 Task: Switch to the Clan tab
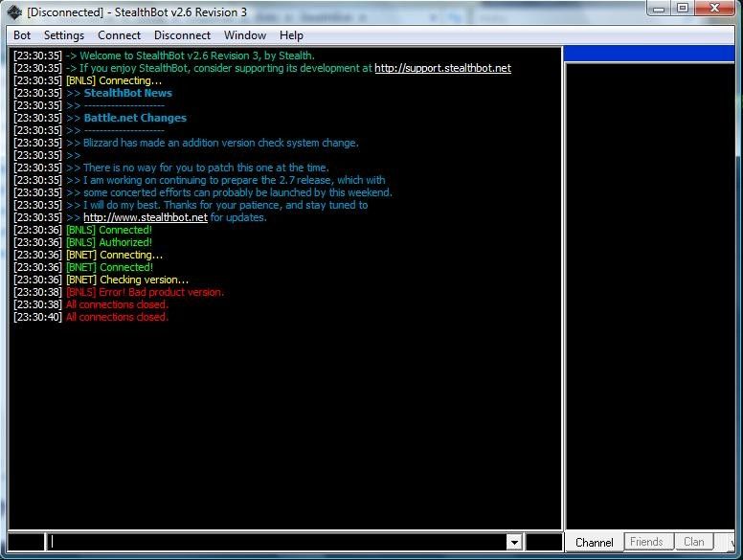(x=694, y=542)
